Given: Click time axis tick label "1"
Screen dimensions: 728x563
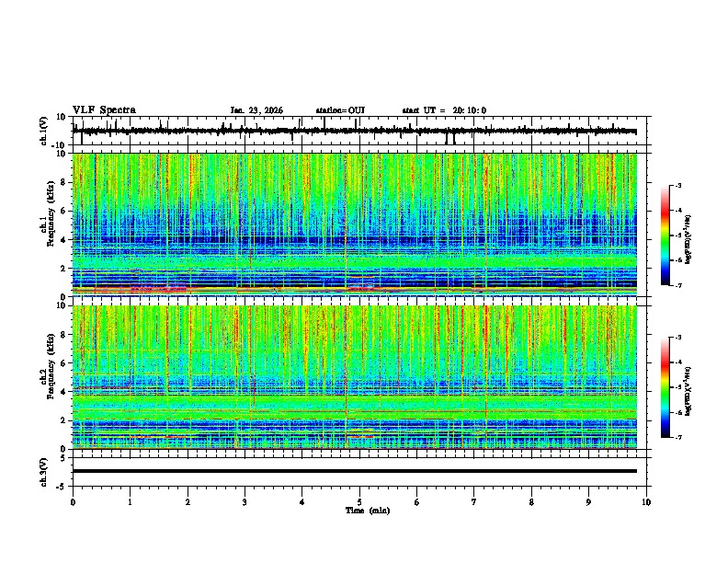Looking at the screenshot, I should coord(130,502).
